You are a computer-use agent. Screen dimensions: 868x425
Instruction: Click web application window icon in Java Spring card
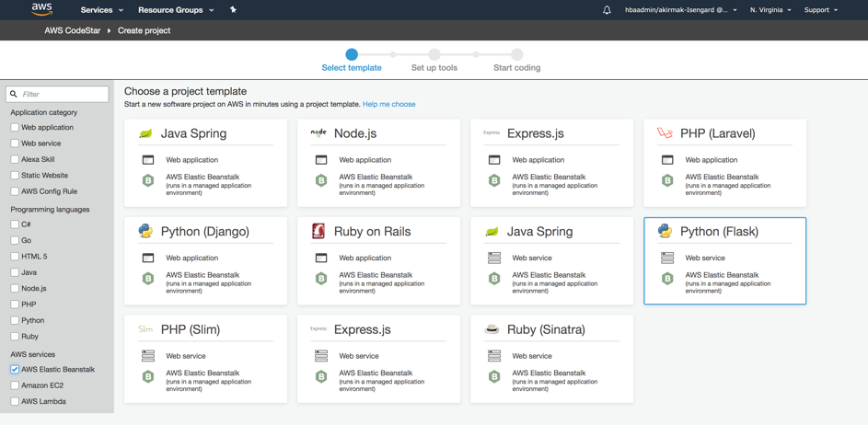(148, 160)
